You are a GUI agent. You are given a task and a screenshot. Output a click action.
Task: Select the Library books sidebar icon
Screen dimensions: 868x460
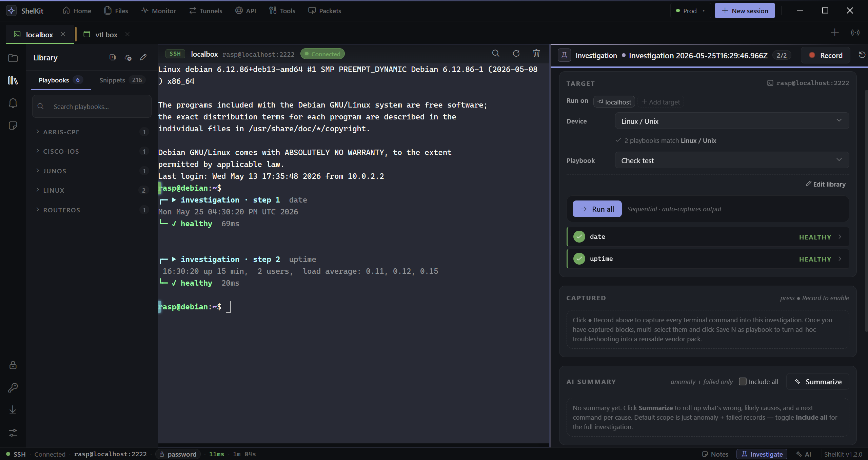pyautogui.click(x=13, y=80)
